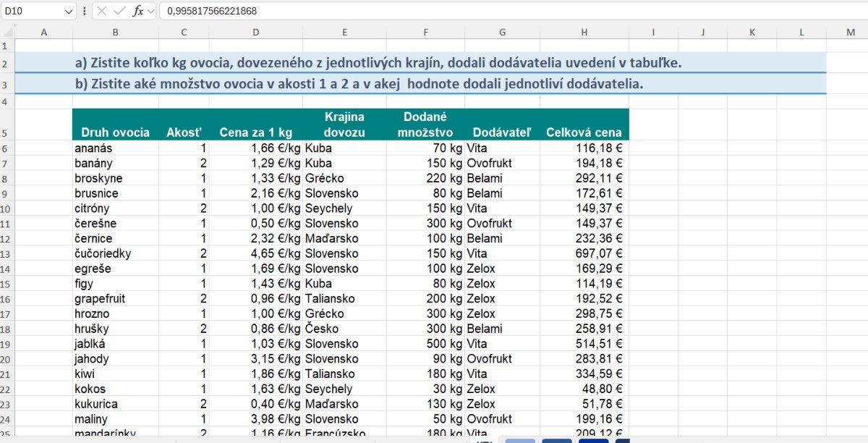The image size is (868, 443).
Task: Click the 'Krajina dovozu' table header
Action: (x=344, y=125)
